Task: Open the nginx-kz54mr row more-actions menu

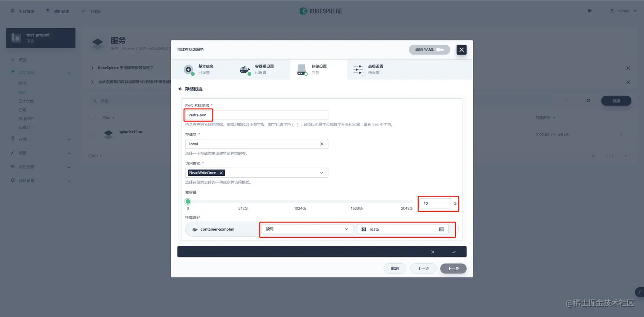Action: pyautogui.click(x=621, y=134)
